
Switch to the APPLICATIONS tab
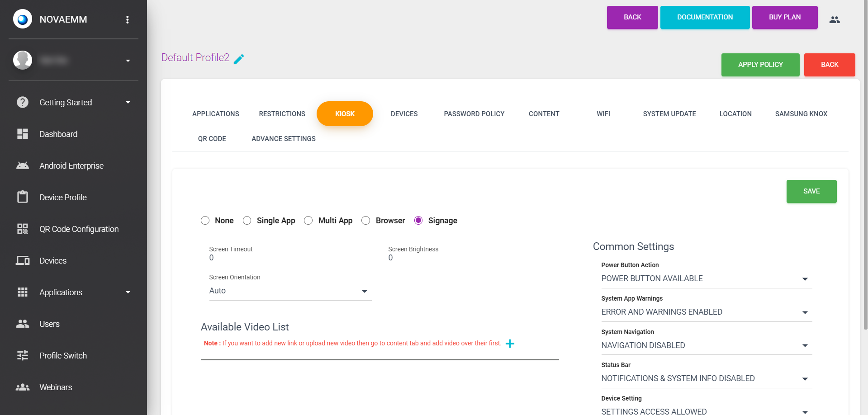tap(216, 114)
